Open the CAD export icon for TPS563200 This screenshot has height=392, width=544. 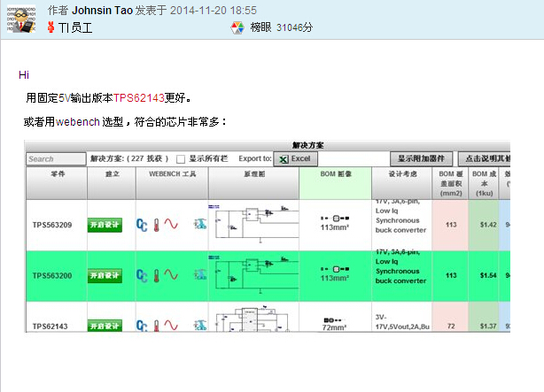[x=200, y=275]
